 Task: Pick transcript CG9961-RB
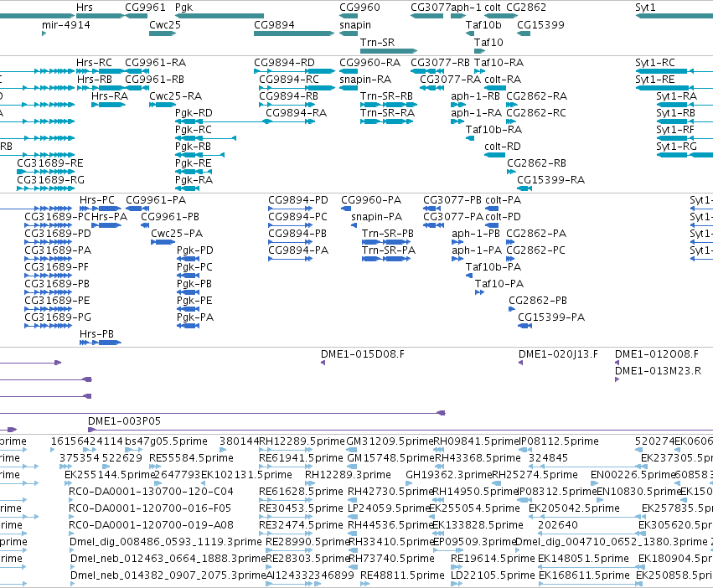155,79
